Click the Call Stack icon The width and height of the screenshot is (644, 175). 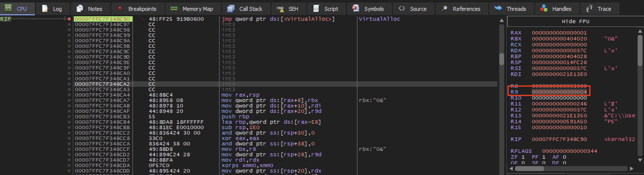(x=231, y=9)
